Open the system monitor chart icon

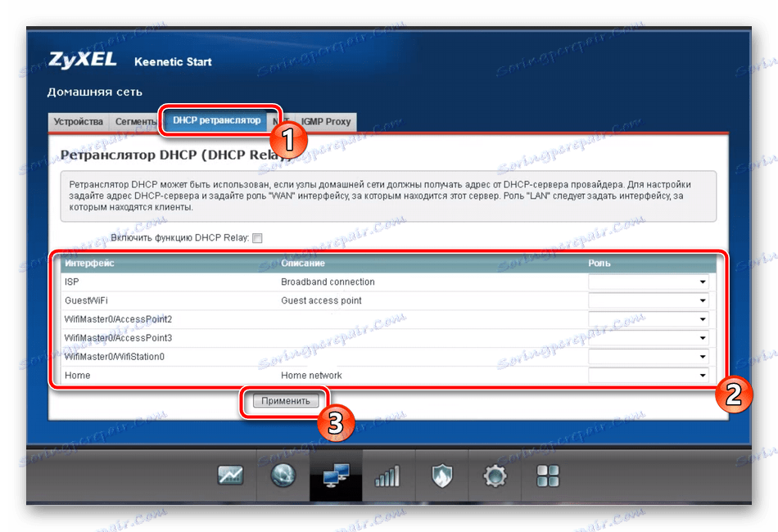pyautogui.click(x=230, y=476)
